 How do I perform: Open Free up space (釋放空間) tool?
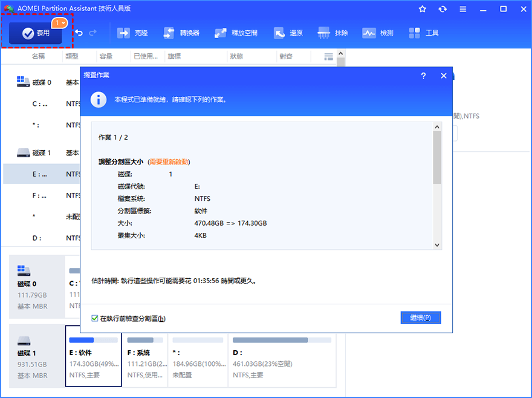pyautogui.click(x=236, y=33)
